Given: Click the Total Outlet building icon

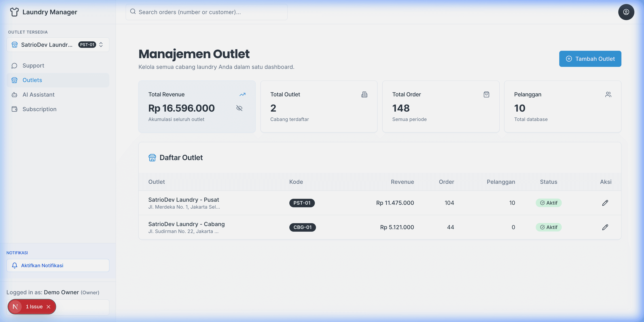Looking at the screenshot, I should pos(364,95).
